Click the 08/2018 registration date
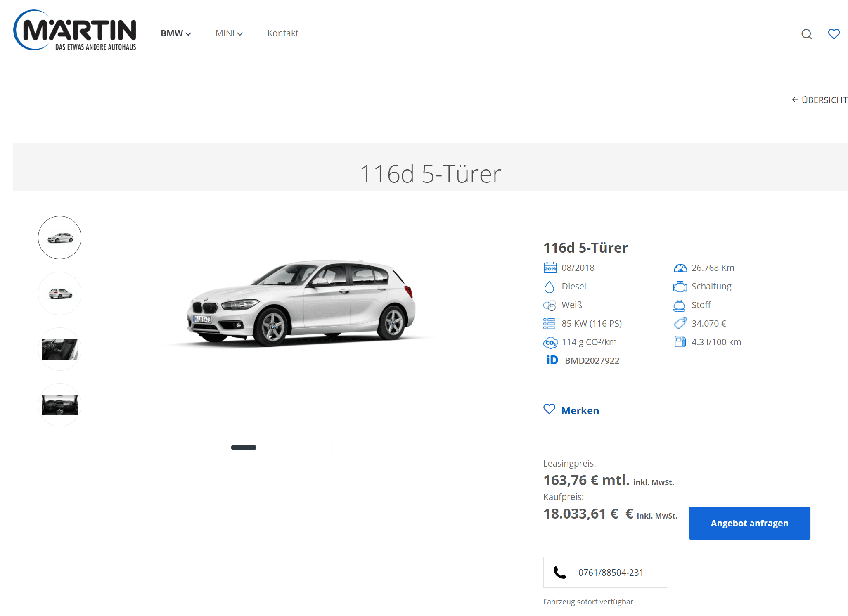The width and height of the screenshot is (848, 616). pyautogui.click(x=578, y=268)
